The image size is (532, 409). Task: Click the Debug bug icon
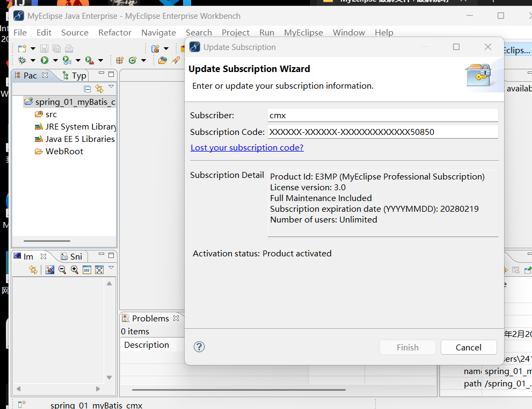(x=22, y=61)
